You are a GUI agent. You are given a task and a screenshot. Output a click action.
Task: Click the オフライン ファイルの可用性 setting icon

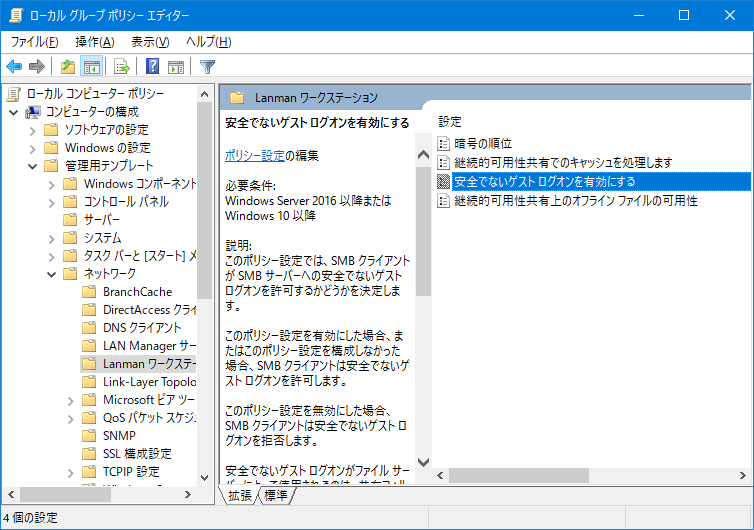(x=443, y=201)
